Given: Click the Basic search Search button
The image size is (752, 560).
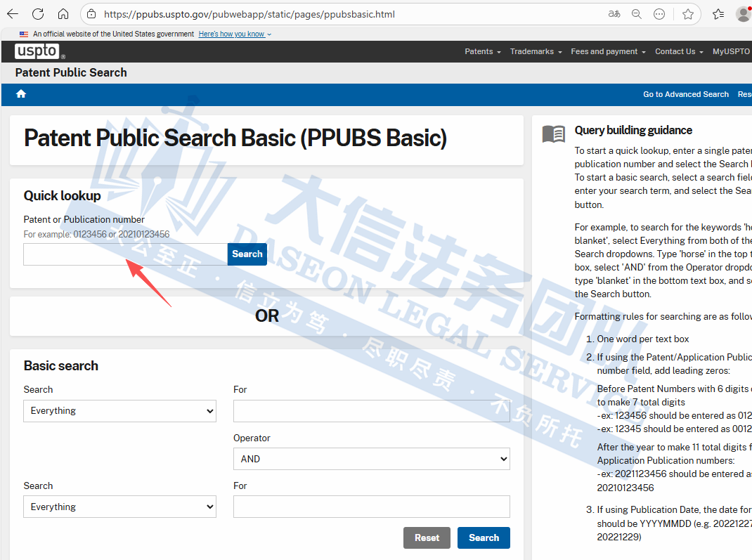Looking at the screenshot, I should (x=484, y=538).
